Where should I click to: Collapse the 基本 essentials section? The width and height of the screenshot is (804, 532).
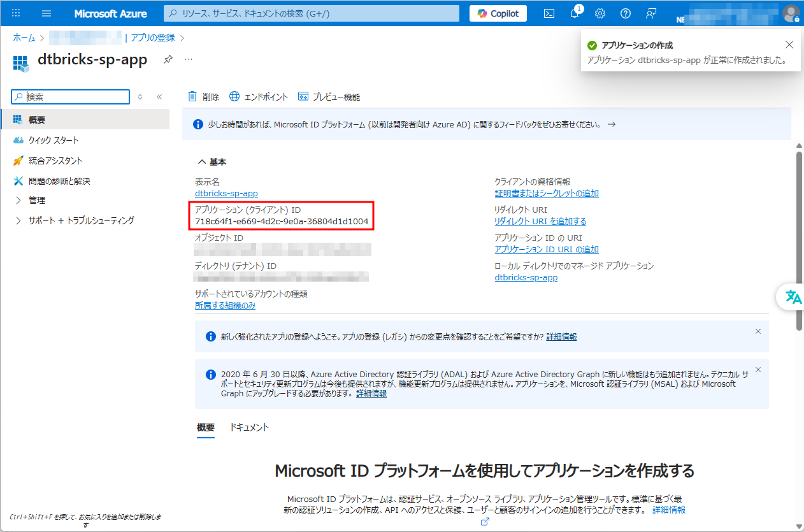pos(212,162)
